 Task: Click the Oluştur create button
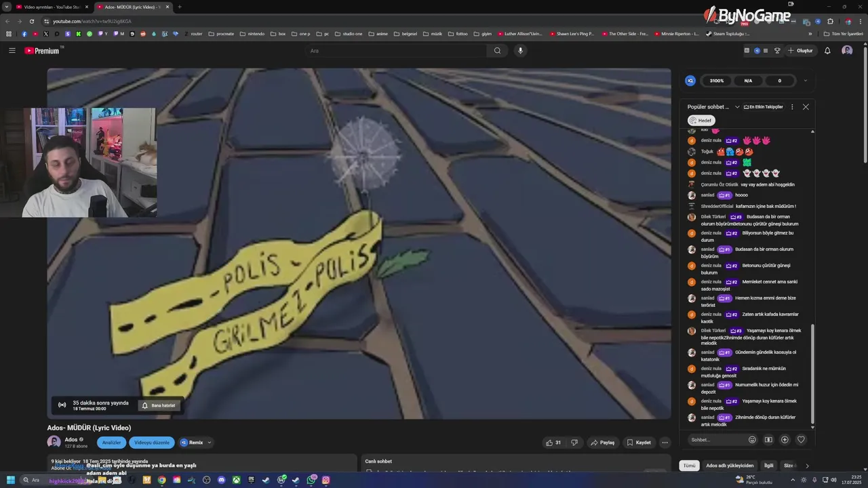pos(800,51)
